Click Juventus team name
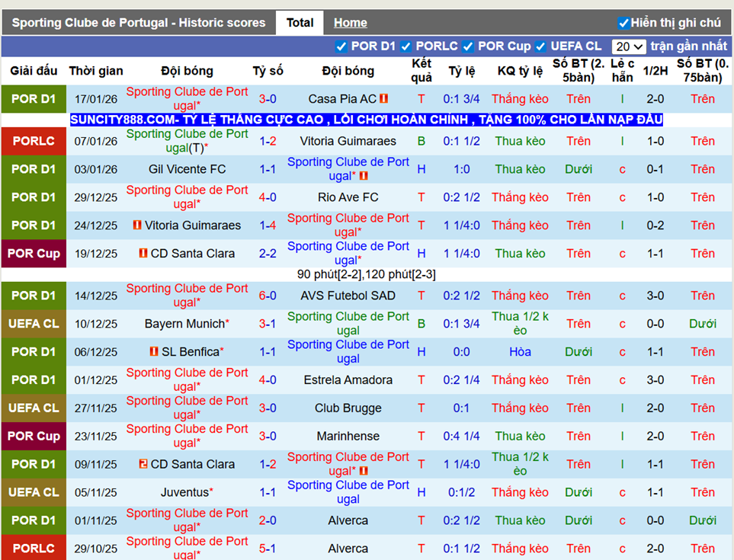The height and width of the screenshot is (560, 734). point(187,491)
